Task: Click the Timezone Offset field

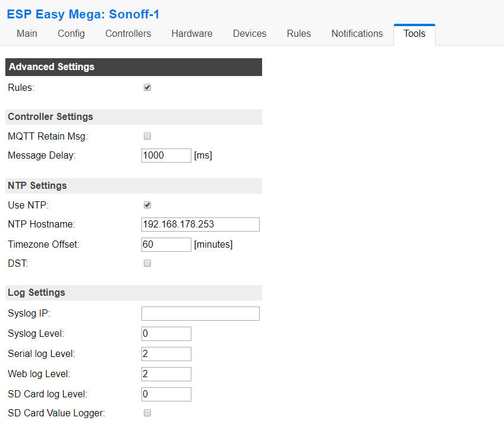Action: pyautogui.click(x=166, y=244)
